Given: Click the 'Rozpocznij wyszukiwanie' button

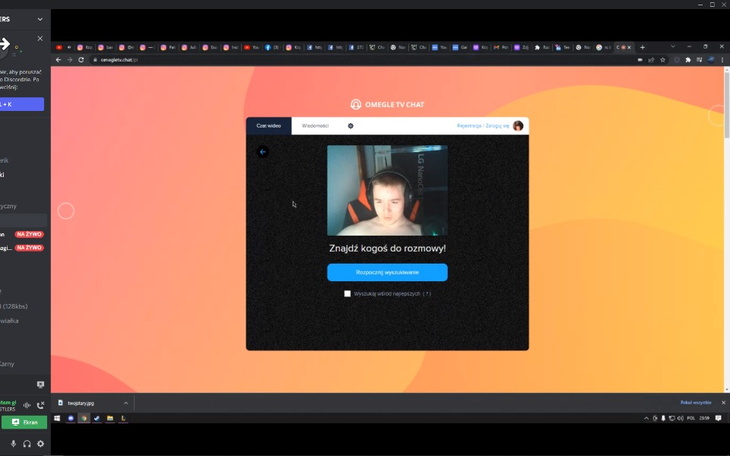Looking at the screenshot, I should [x=387, y=272].
